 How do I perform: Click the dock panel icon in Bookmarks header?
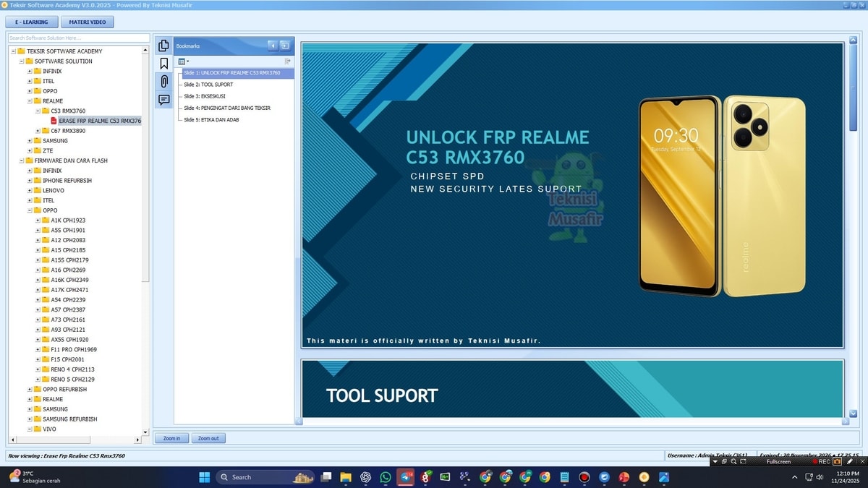pos(286,46)
